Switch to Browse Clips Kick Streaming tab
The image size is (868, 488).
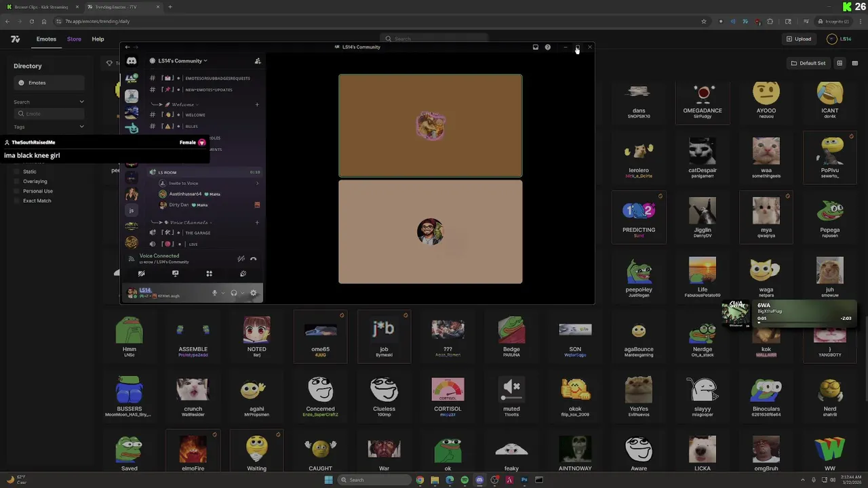[42, 7]
